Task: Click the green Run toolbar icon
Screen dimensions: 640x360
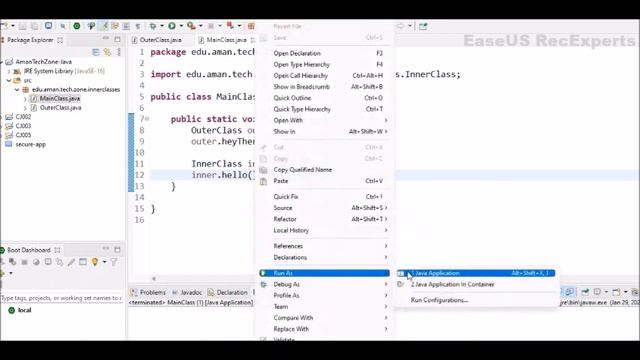Action: pyautogui.click(x=172, y=26)
